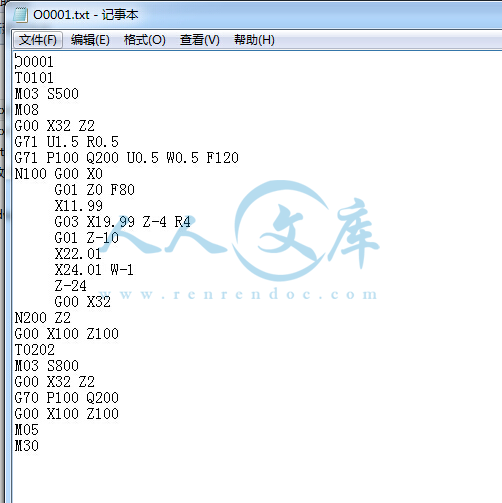
Task: Click the G71 P100 Q200 U0.5 W0.5 F120 line
Action: [x=127, y=158]
